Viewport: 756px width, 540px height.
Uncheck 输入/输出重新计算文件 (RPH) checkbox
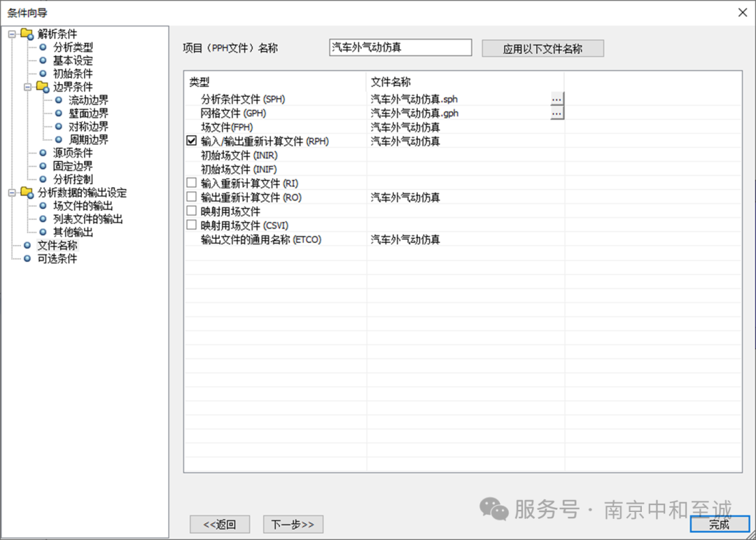[x=192, y=141]
